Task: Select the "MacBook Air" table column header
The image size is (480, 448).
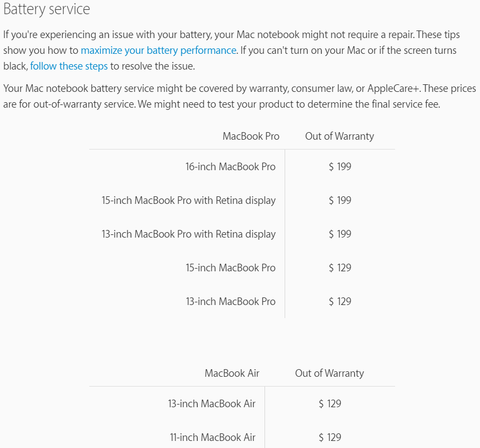Action: [232, 373]
